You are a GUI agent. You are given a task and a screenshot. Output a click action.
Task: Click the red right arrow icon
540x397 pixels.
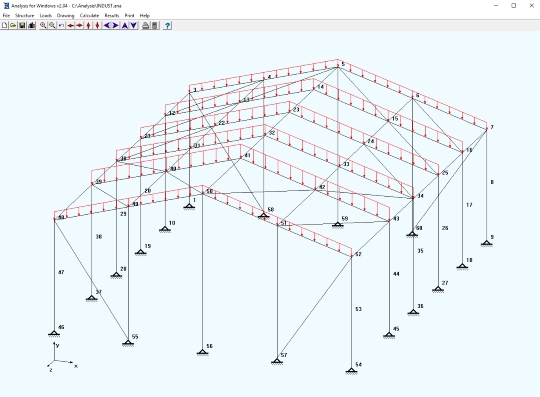tap(80, 25)
